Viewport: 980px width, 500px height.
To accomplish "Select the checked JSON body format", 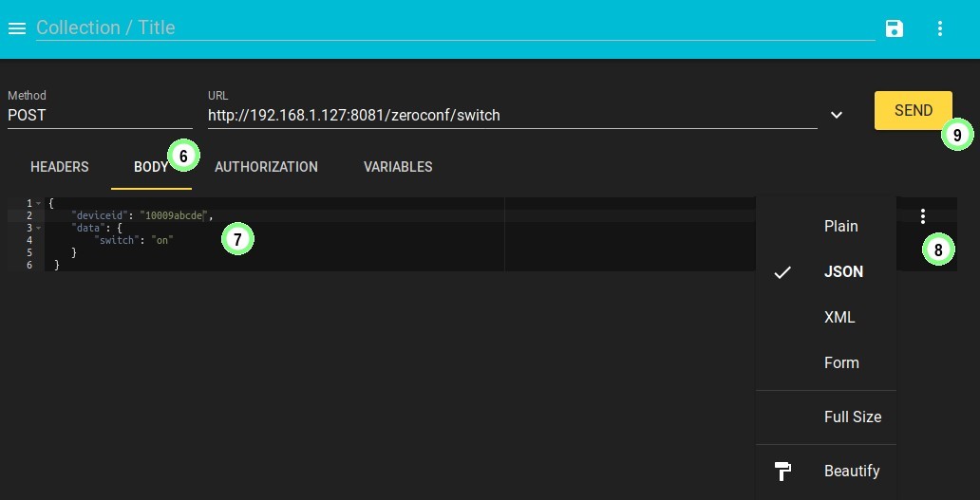I will [843, 271].
